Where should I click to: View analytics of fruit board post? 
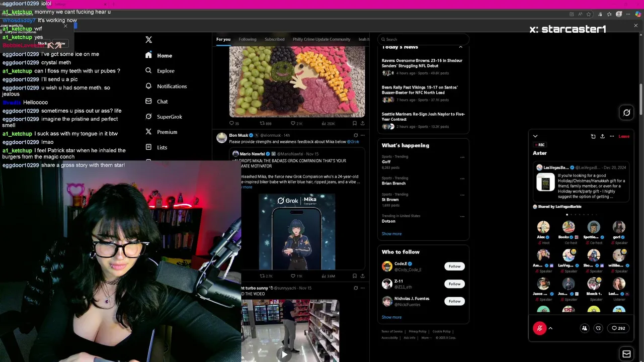(x=328, y=123)
